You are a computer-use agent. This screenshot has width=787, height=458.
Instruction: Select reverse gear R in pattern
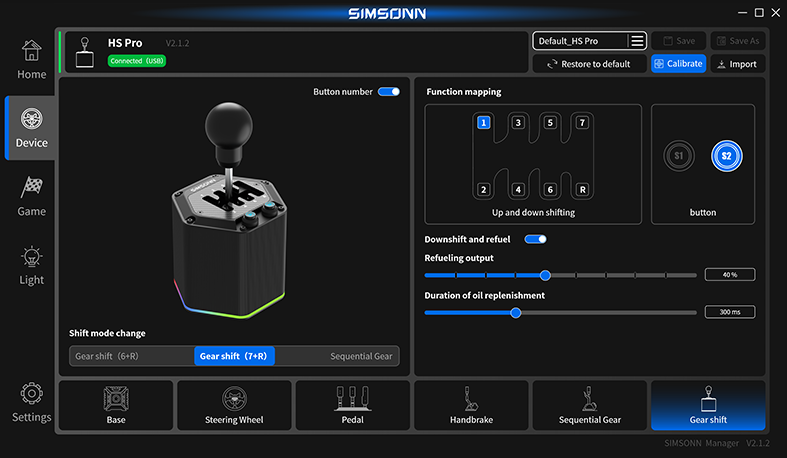click(582, 190)
